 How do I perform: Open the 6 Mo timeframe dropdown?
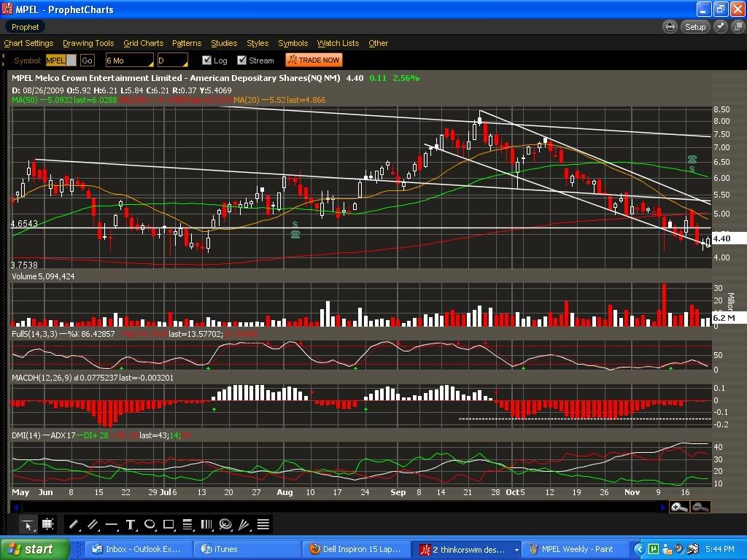pyautogui.click(x=130, y=61)
